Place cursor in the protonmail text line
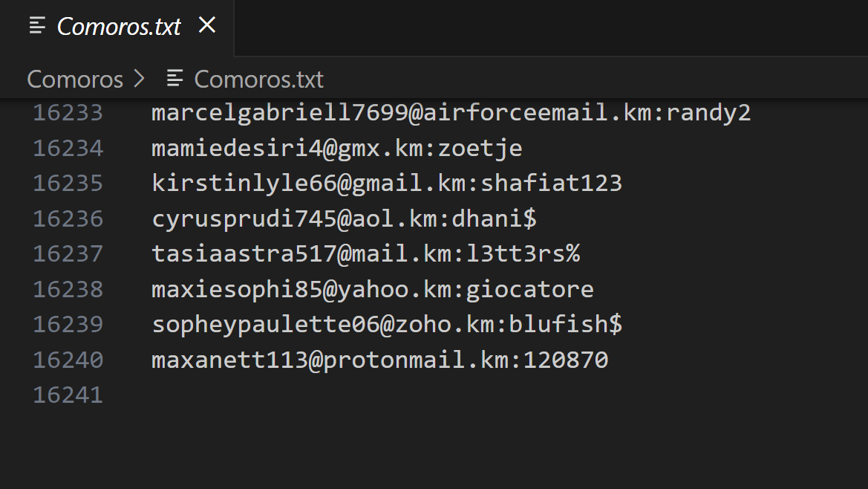Viewport: 868px width, 489px height. click(379, 360)
